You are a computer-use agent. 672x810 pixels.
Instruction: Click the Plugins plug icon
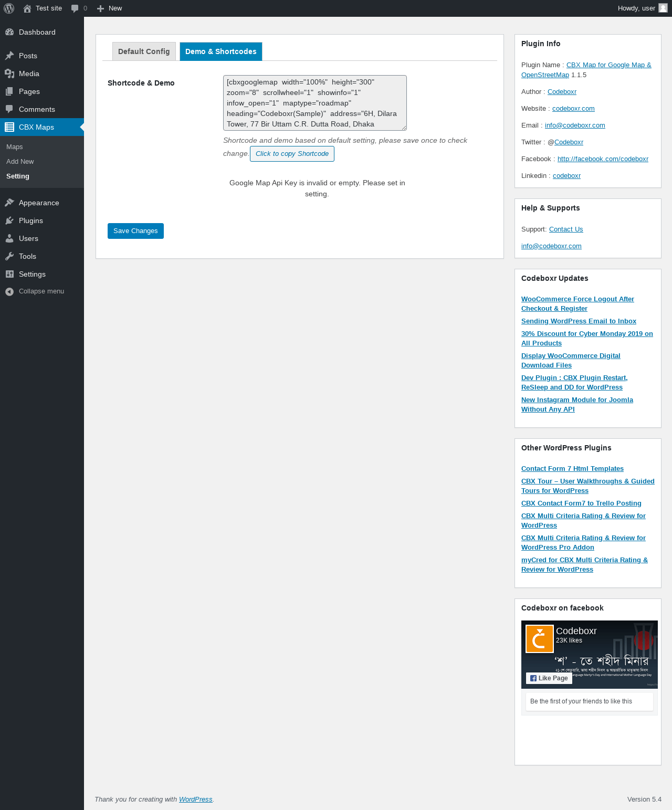(x=9, y=220)
